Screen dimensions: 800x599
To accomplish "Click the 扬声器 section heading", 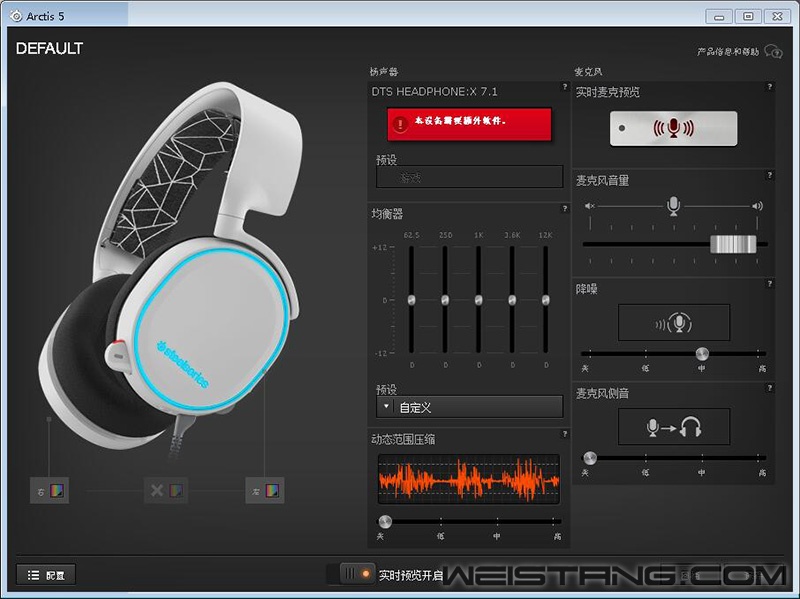I will coord(384,71).
